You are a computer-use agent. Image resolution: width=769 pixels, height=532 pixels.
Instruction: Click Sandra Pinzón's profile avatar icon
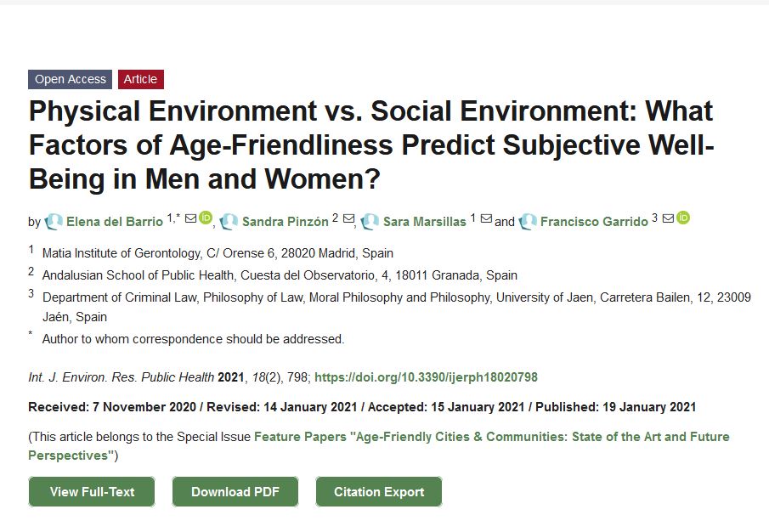click(229, 222)
